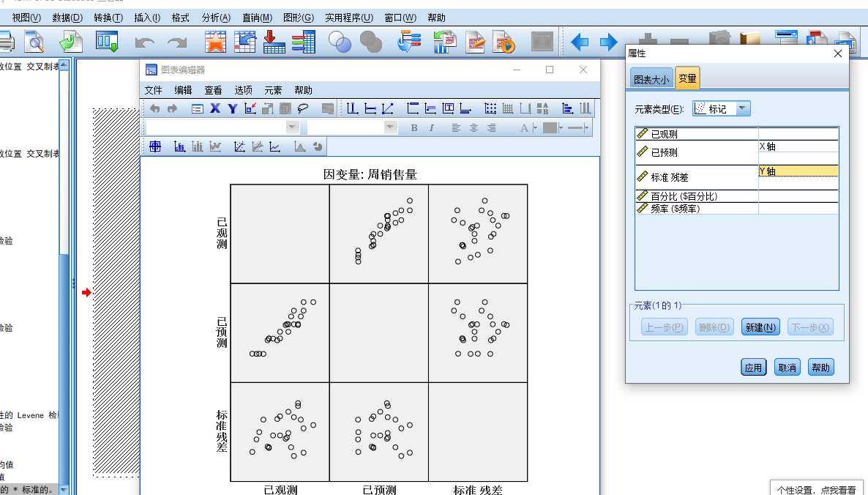The width and height of the screenshot is (868, 495).
Task: Click the interpolation line icon
Action: (274, 146)
